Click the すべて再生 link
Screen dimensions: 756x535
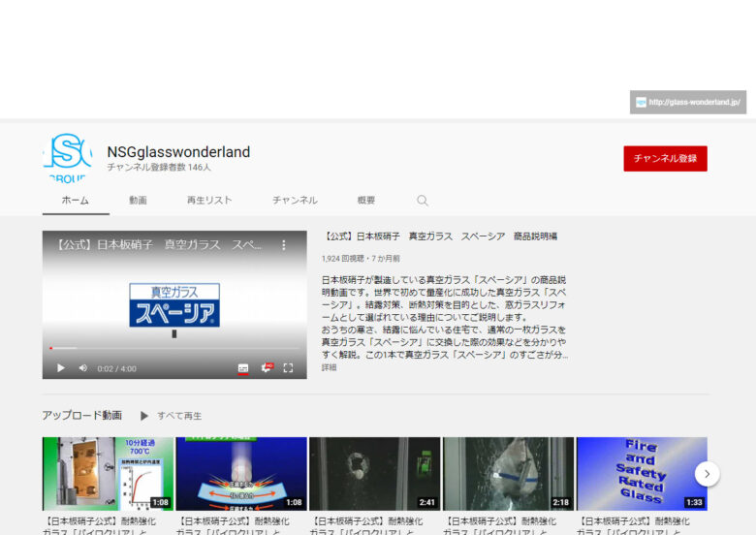(x=179, y=416)
